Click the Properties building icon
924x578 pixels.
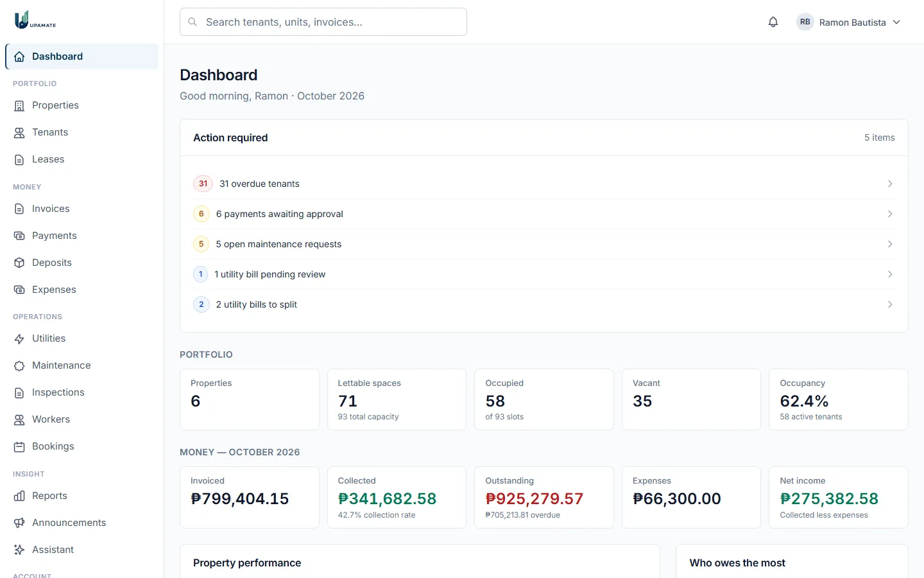[x=19, y=105]
